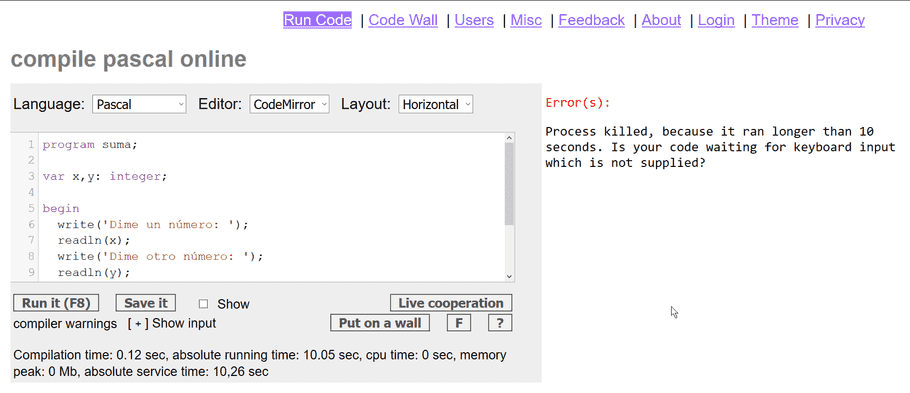Click the line write('Dime un número: ')

tap(153, 224)
